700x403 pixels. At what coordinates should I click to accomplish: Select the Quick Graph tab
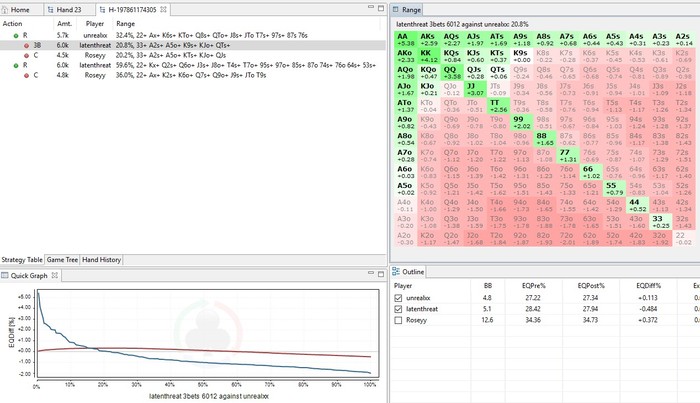pos(29,275)
